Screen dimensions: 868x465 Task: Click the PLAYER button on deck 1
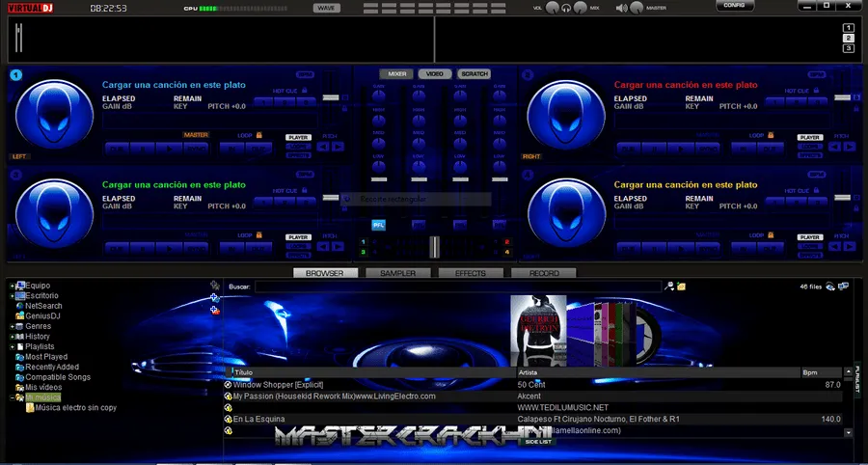point(298,137)
